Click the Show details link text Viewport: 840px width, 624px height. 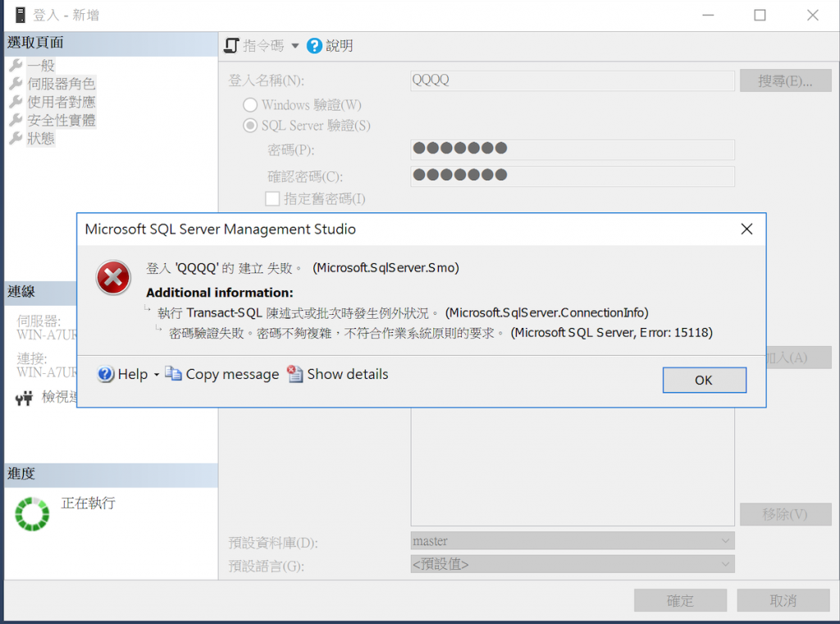tap(347, 374)
